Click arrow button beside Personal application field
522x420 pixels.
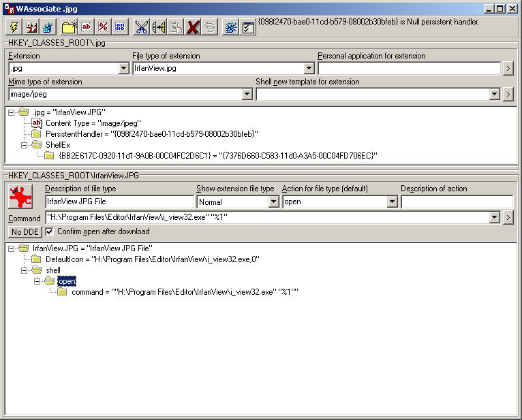coord(508,69)
